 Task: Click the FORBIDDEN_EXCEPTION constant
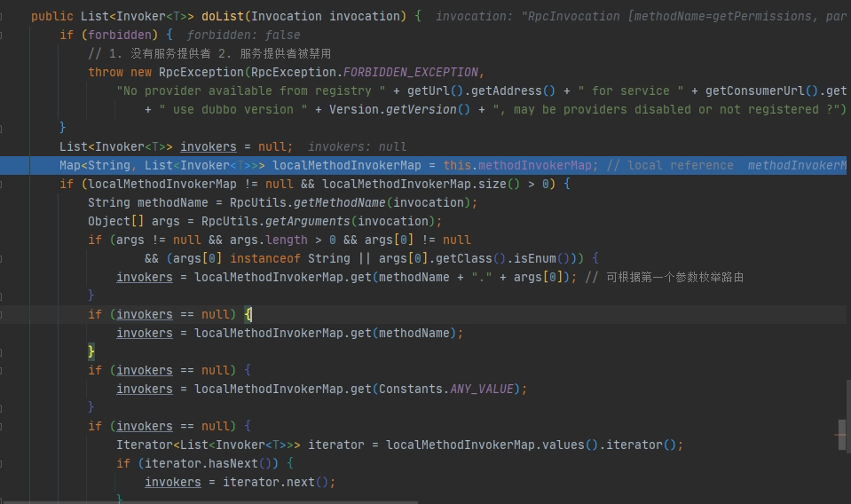(411, 72)
